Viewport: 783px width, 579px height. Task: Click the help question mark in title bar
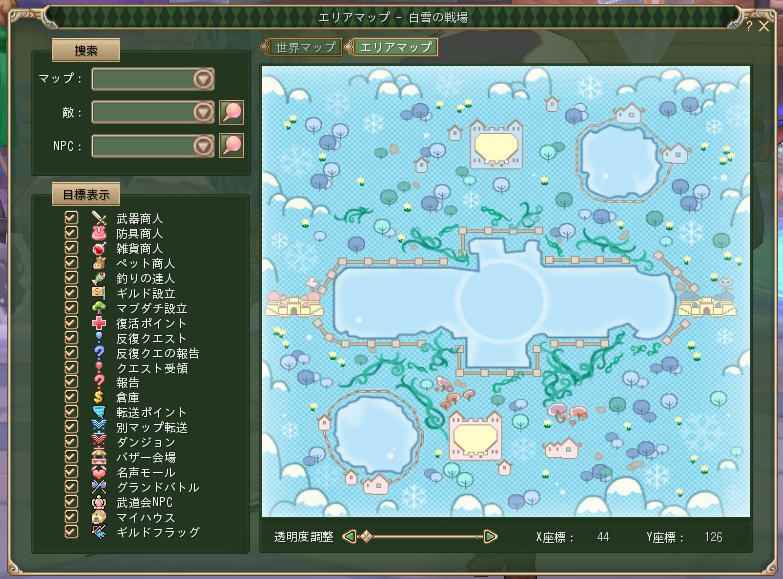click(x=749, y=27)
